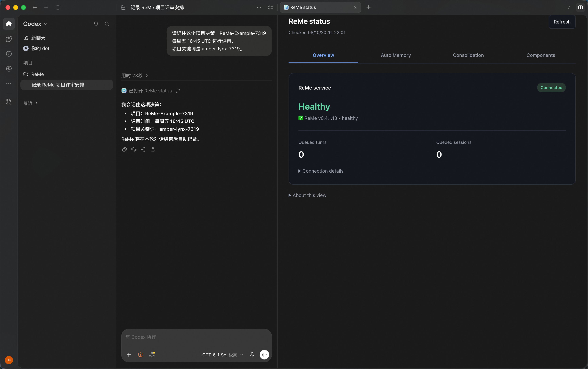Click the sidebar search magnifier icon
This screenshot has height=369, width=588.
pos(107,24)
